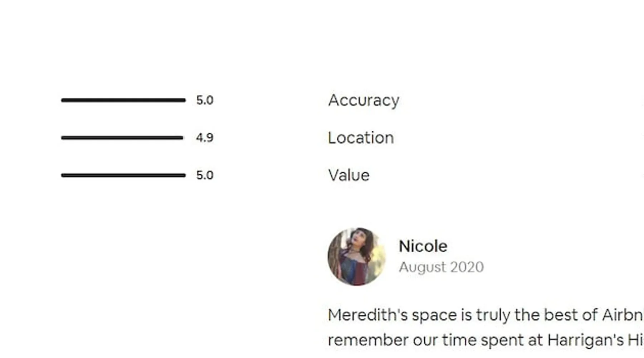Open reviewer Nicole's name link
The height and width of the screenshot is (358, 644).
click(x=423, y=246)
